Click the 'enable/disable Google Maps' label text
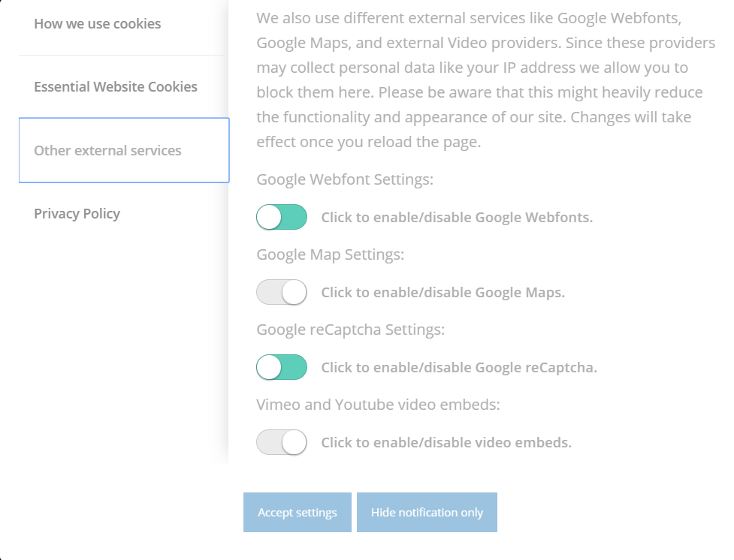This screenshot has height=560, width=734. point(443,293)
